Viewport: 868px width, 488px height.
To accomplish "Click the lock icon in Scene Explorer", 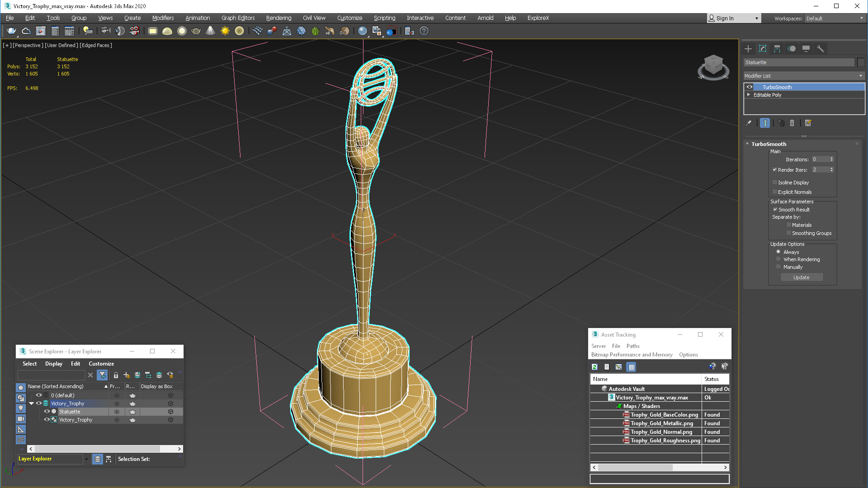I will pyautogui.click(x=116, y=375).
